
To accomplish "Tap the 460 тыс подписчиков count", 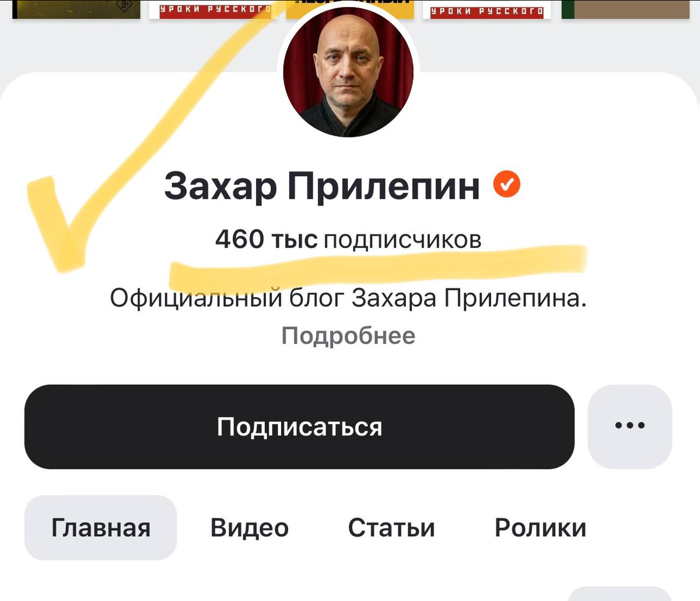I will click(x=348, y=240).
